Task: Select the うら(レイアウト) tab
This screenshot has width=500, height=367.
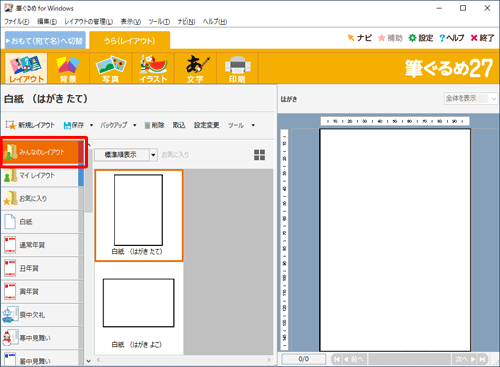Action: point(130,41)
